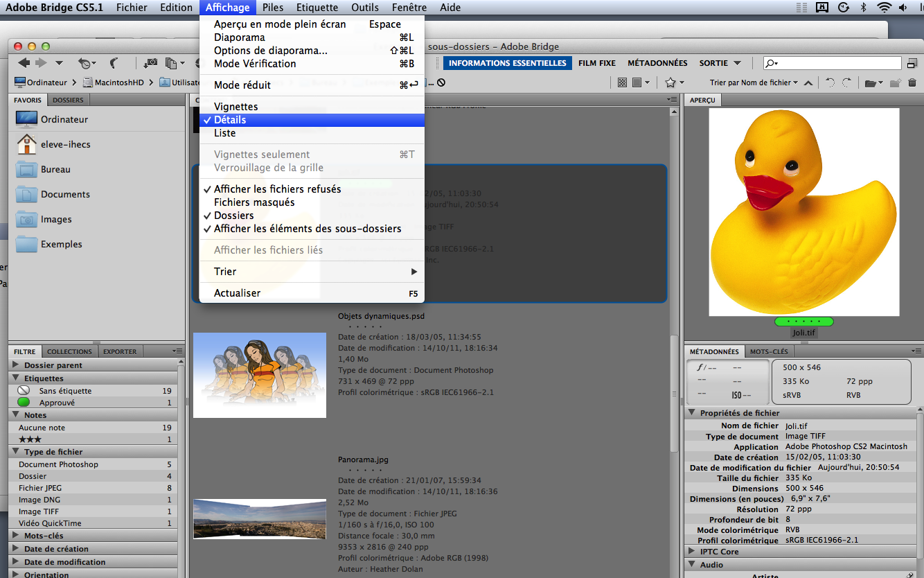
Task: Get photos from camera icon
Action: pos(150,63)
